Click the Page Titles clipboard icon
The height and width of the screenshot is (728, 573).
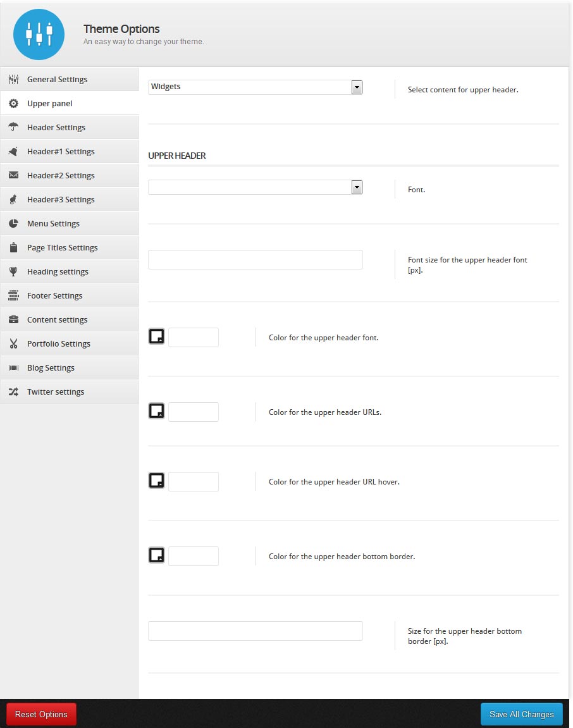(x=13, y=247)
